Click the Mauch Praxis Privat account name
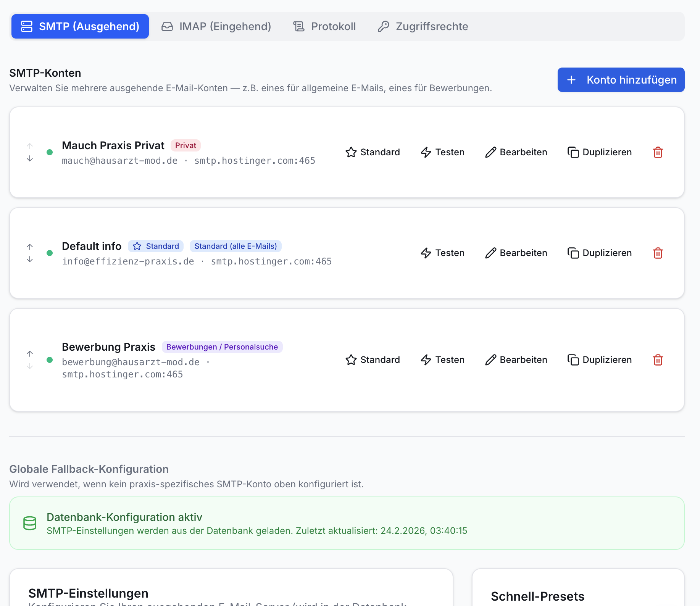The width and height of the screenshot is (700, 606). [113, 145]
